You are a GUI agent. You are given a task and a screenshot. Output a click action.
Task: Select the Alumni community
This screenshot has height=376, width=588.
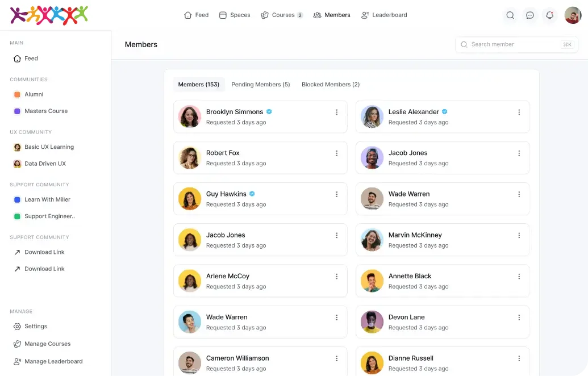[x=34, y=94]
